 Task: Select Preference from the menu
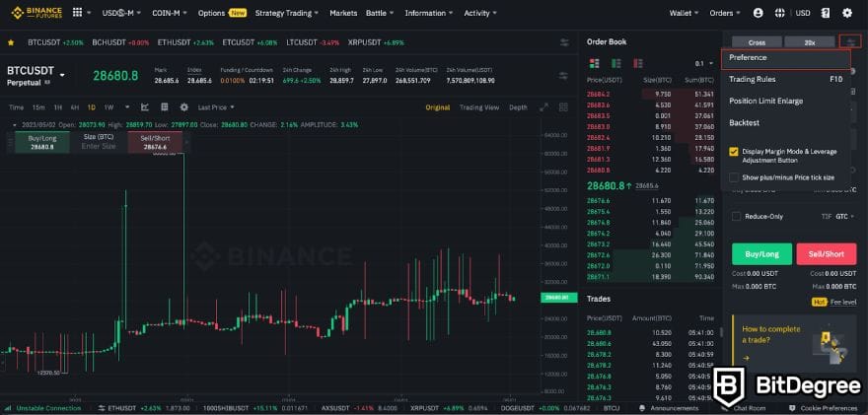point(785,58)
